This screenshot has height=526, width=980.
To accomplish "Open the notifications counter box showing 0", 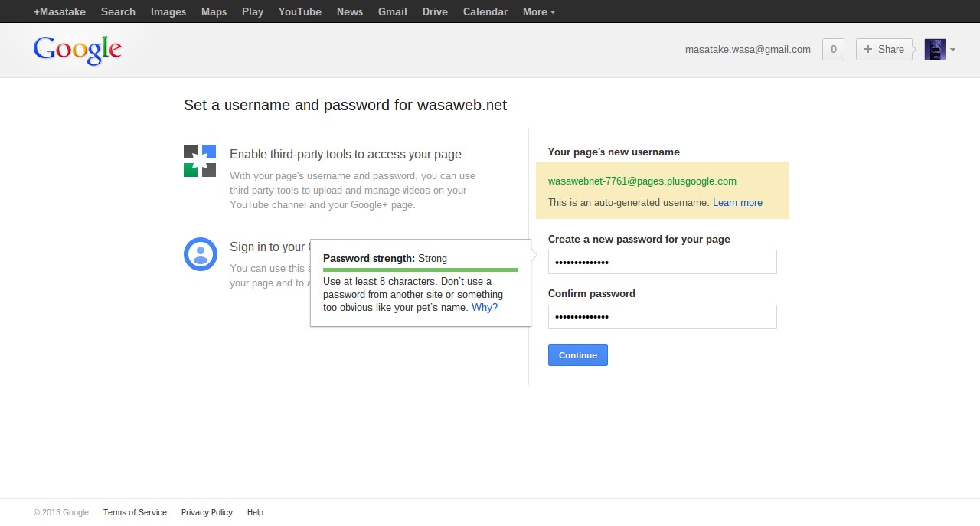I will pos(833,49).
